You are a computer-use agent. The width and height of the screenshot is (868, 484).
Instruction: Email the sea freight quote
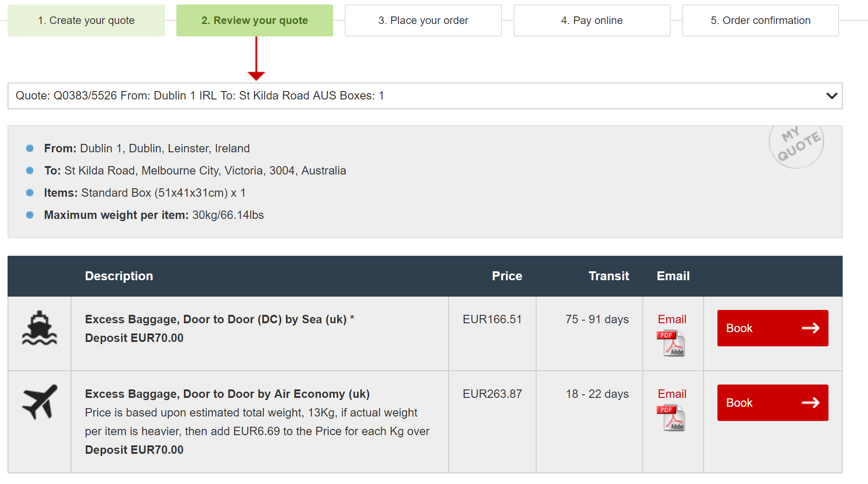(x=672, y=319)
